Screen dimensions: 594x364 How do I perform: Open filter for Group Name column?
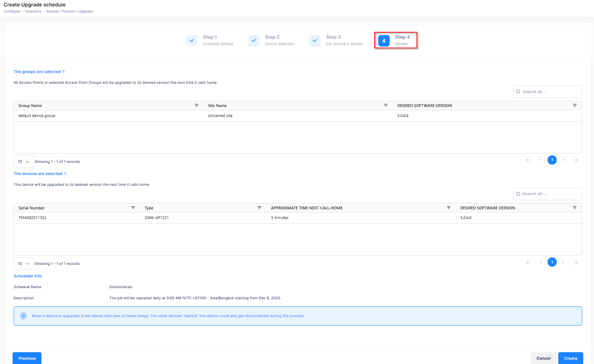196,106
